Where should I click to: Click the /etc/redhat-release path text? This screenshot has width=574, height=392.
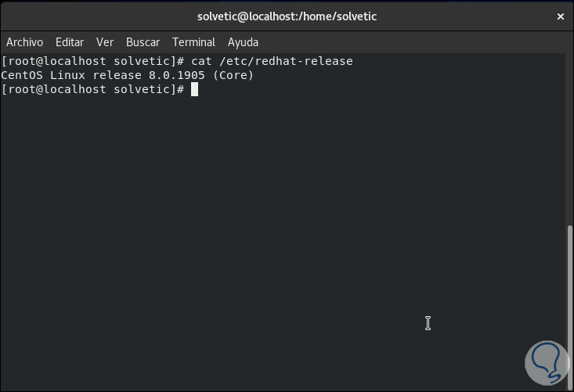click(x=286, y=61)
